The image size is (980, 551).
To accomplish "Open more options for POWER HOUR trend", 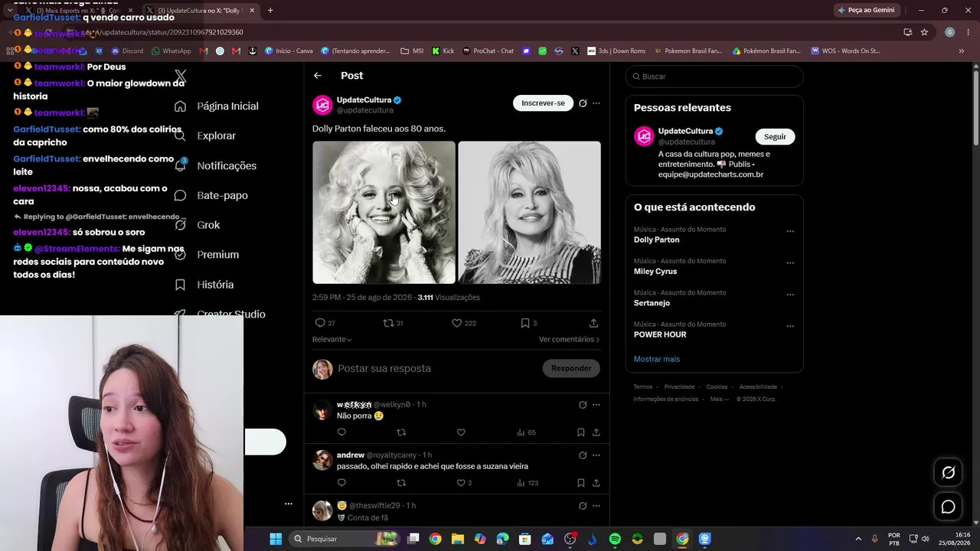I will [x=790, y=326].
